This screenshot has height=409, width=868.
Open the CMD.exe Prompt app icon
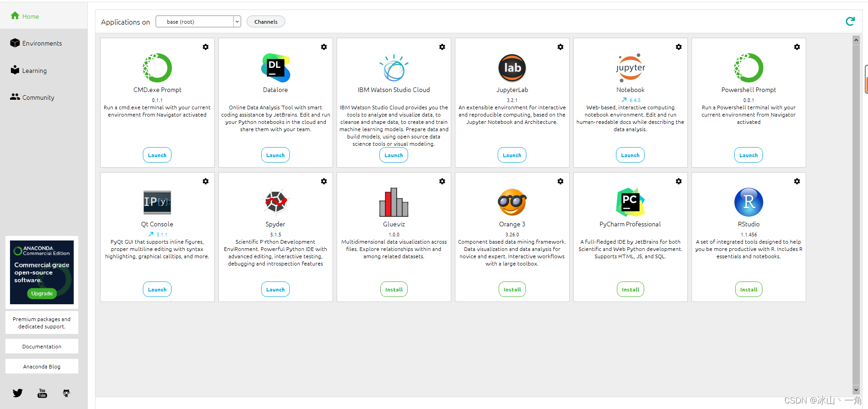pos(157,68)
